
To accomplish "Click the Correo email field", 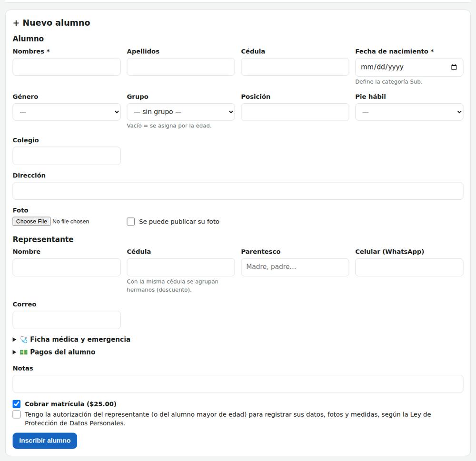I will 67,320.
